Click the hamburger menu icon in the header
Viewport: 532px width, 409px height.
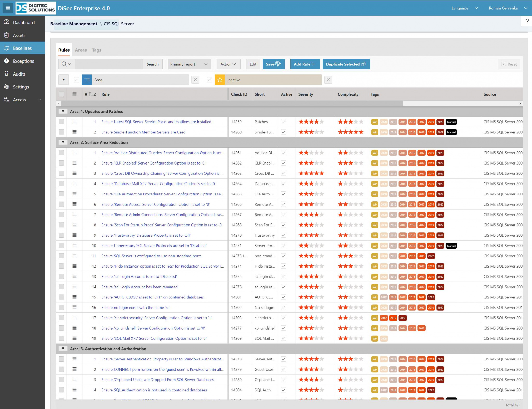pos(8,8)
